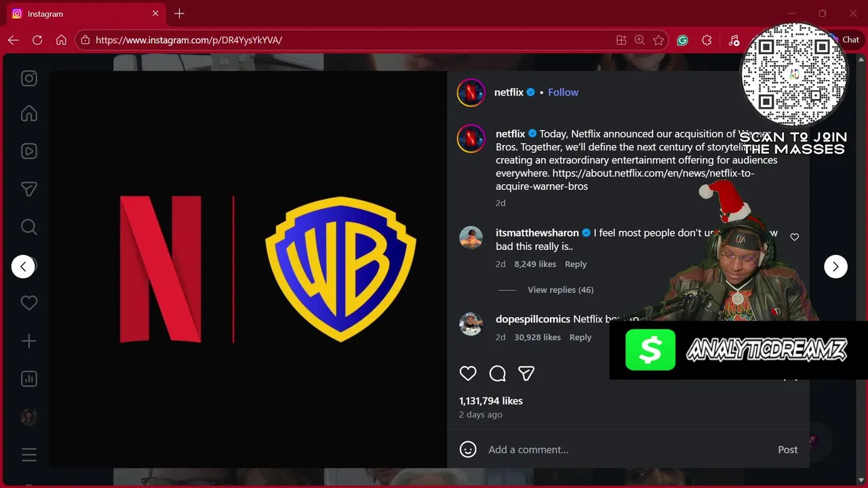
Task: Open Messages paper plane in sidebar
Action: (x=28, y=189)
